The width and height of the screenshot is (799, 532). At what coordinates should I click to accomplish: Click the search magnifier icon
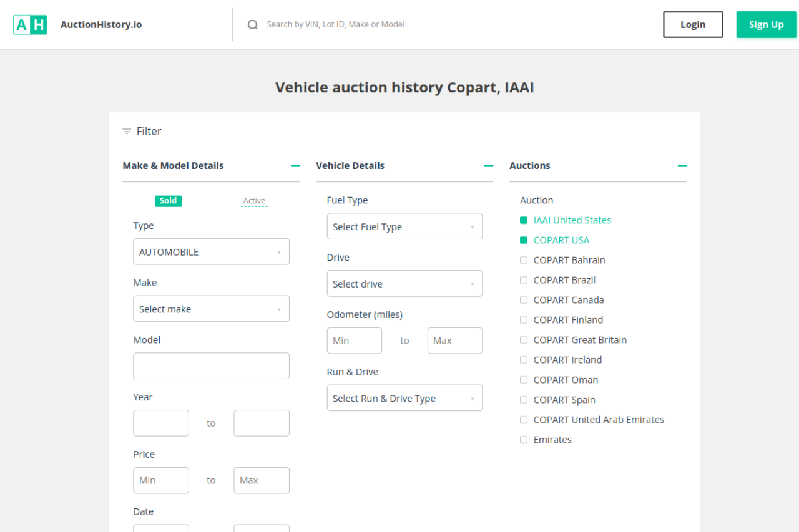[253, 25]
